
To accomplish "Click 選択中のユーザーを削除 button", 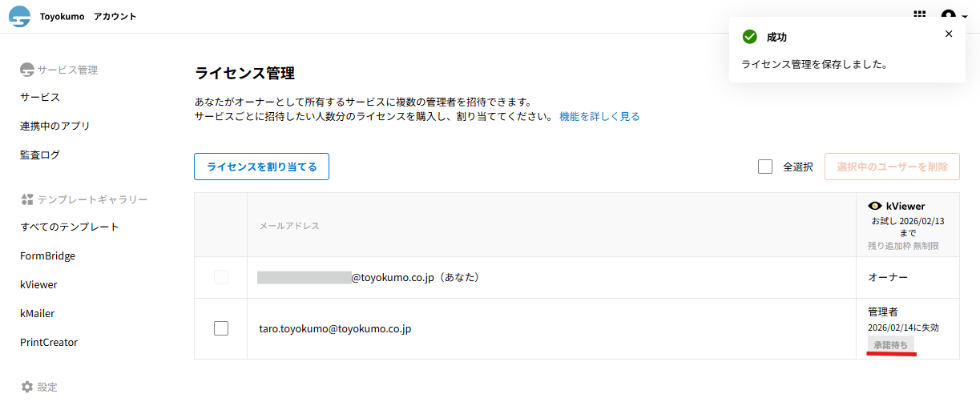I will click(892, 167).
